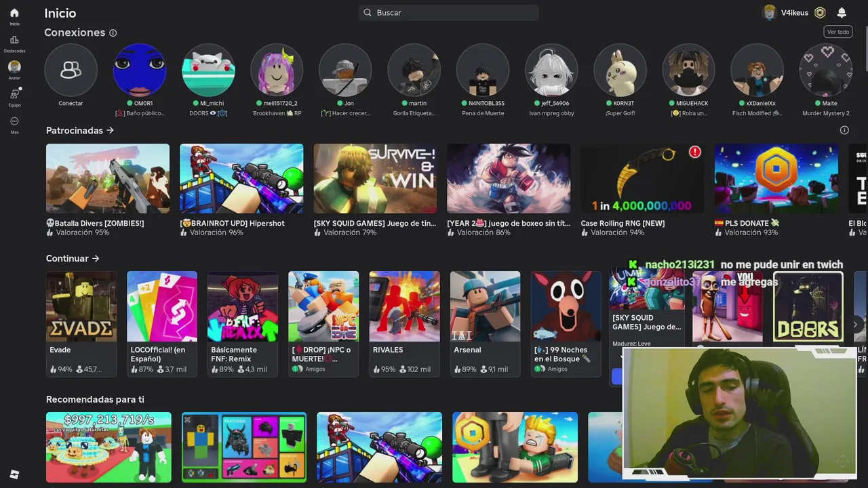868x488 pixels.
Task: Click the Brookhaven RP status under meli151720_2
Action: [277, 113]
